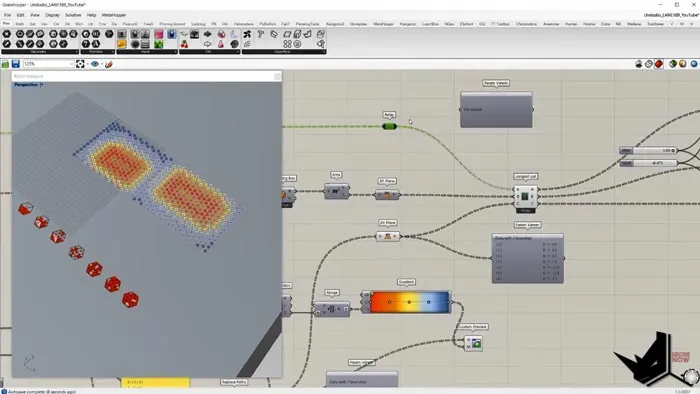This screenshot has width=700, height=394.
Task: Open arrow beside the zoom extents icon
Action: [x=87, y=64]
